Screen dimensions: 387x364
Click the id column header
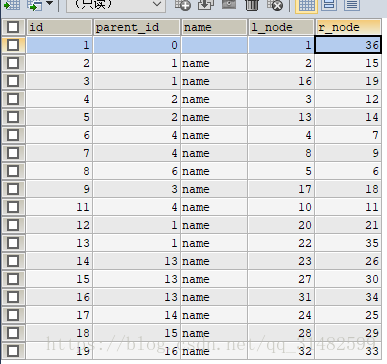pos(59,27)
